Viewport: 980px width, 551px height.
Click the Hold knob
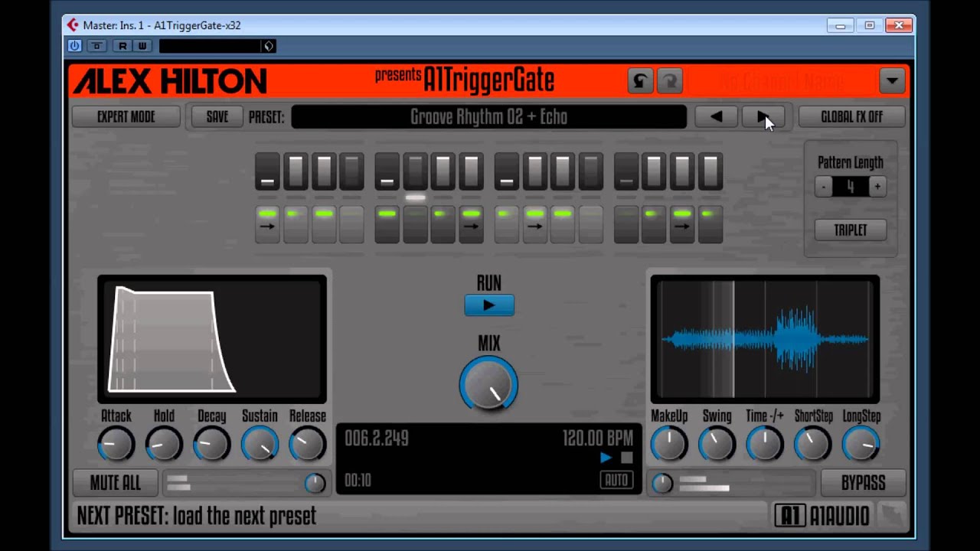(164, 444)
